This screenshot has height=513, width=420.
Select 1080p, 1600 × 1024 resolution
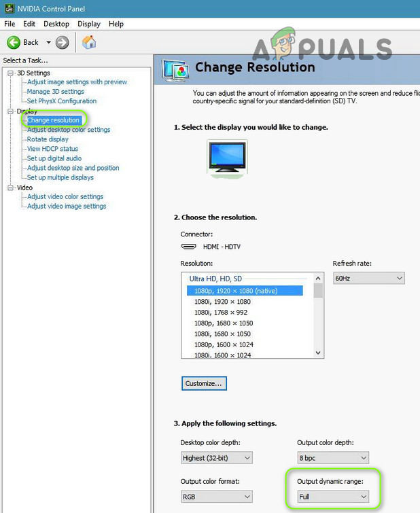[224, 344]
